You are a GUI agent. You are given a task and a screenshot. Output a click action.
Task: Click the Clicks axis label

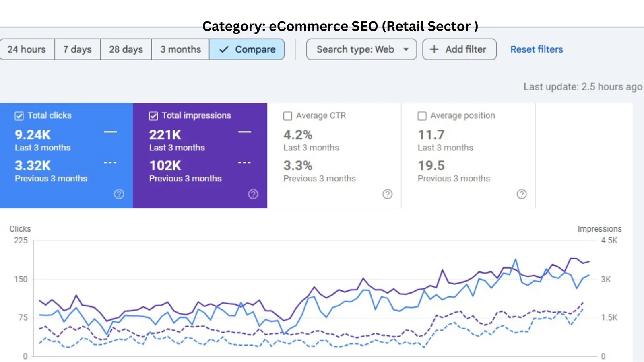click(x=20, y=229)
